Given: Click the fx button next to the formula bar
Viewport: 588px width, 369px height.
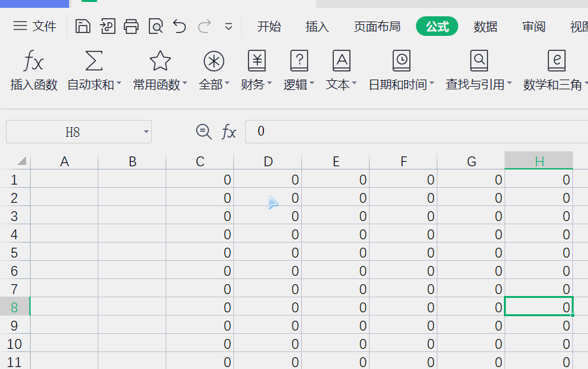Looking at the screenshot, I should [229, 132].
